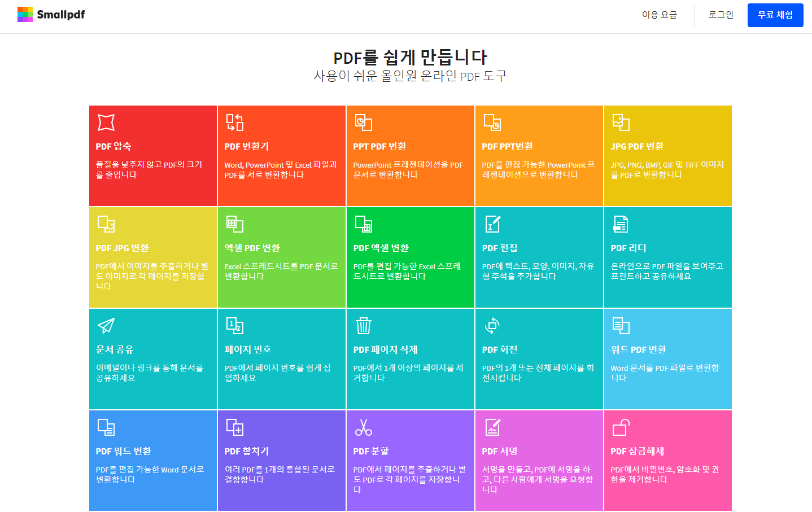Click description '온라인으로 PDF 파일을 보여주고 프린트하고 공유하세요'

click(667, 272)
